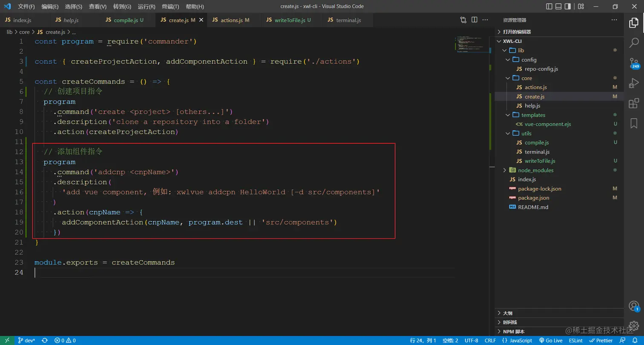This screenshot has height=345, width=644.
Task: Open the Manage gear icon
Action: pyautogui.click(x=634, y=325)
